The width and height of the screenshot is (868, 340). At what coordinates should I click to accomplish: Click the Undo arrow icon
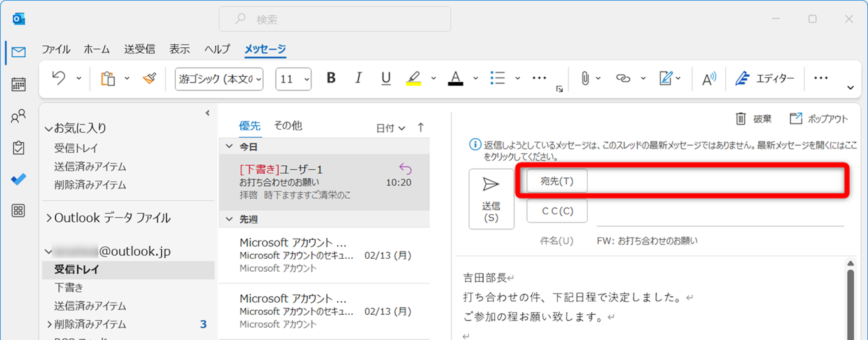pyautogui.click(x=59, y=78)
